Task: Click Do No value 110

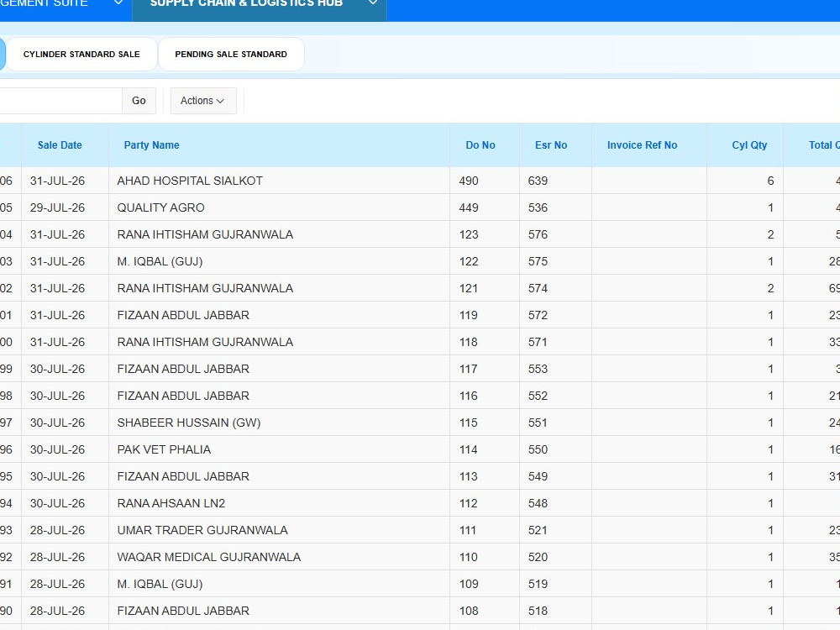Action: (468, 557)
